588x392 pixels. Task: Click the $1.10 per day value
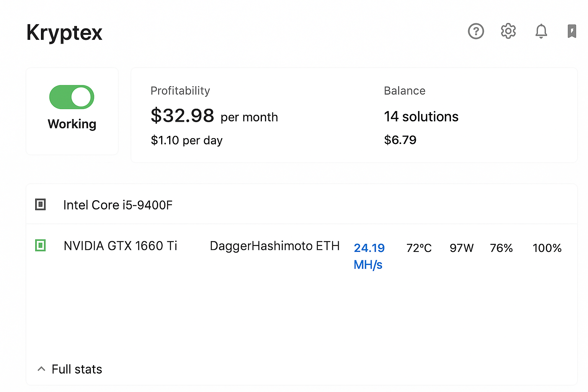[186, 140]
